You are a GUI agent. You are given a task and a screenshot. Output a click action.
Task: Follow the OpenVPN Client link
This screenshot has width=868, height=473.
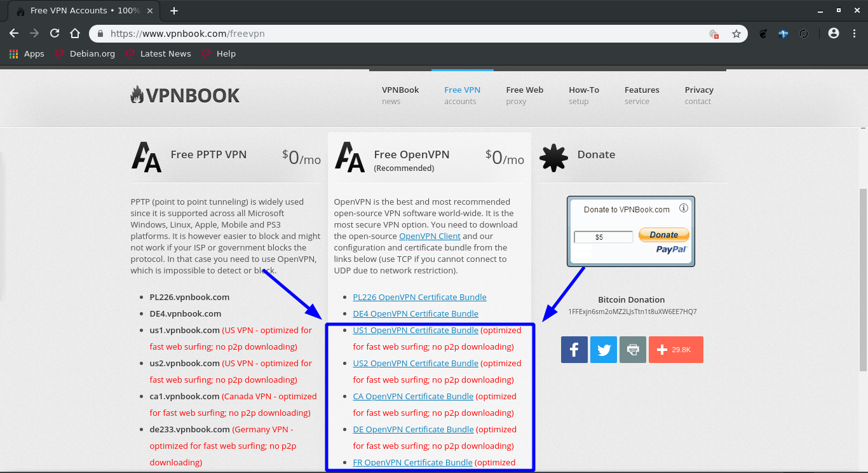point(430,236)
